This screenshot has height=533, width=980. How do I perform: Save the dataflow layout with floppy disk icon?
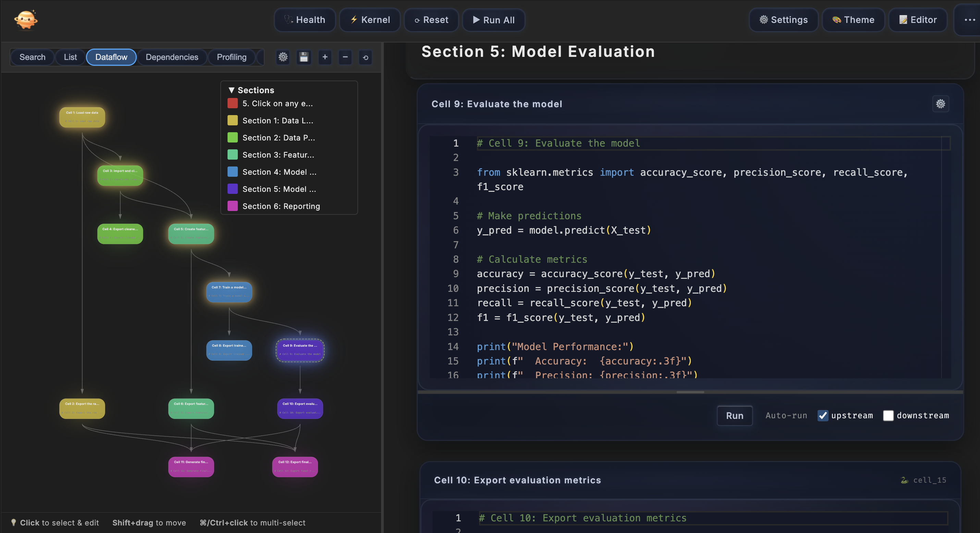pyautogui.click(x=304, y=58)
